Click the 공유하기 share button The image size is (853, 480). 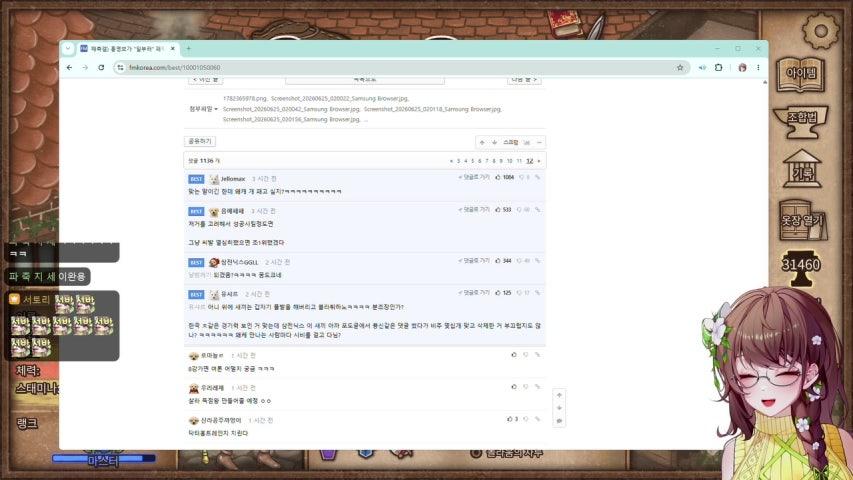[200, 141]
